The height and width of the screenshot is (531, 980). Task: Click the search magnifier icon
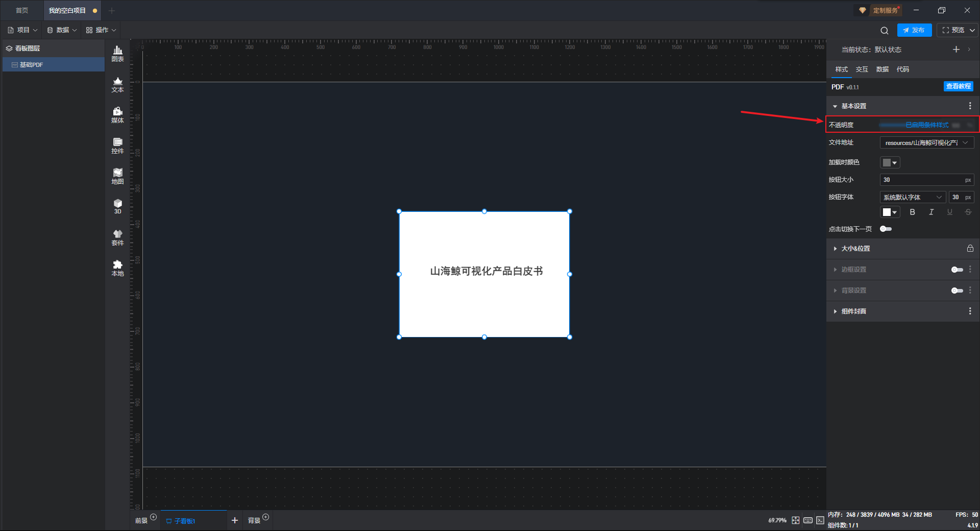[885, 30]
